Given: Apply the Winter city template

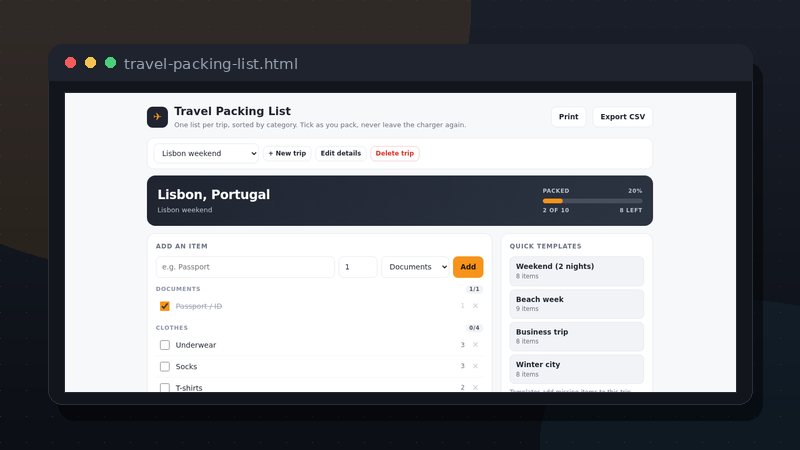Looking at the screenshot, I should coord(577,369).
